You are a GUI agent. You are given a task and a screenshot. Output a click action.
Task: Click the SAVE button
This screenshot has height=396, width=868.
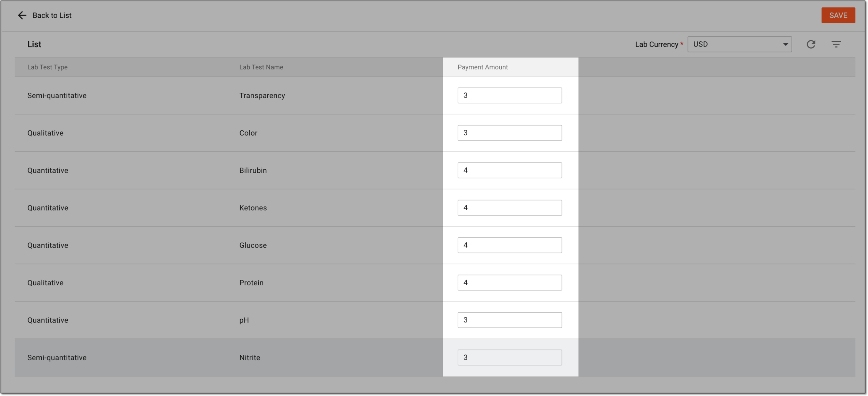(x=838, y=15)
